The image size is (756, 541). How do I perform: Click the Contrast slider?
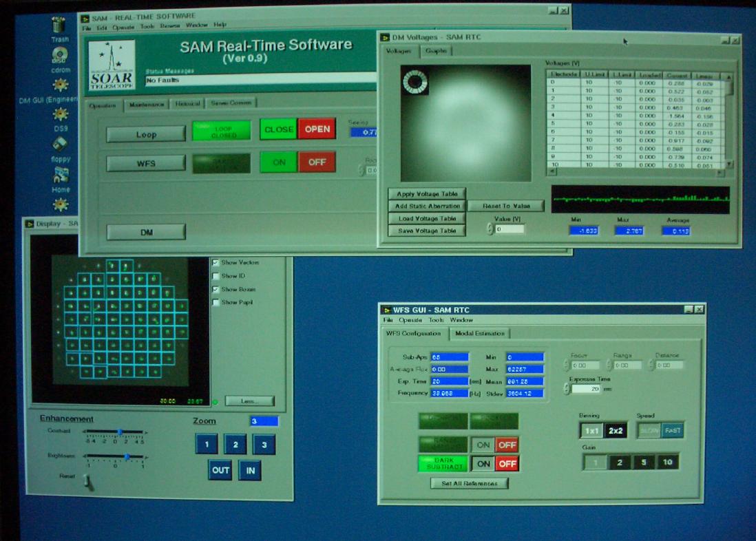(115, 432)
